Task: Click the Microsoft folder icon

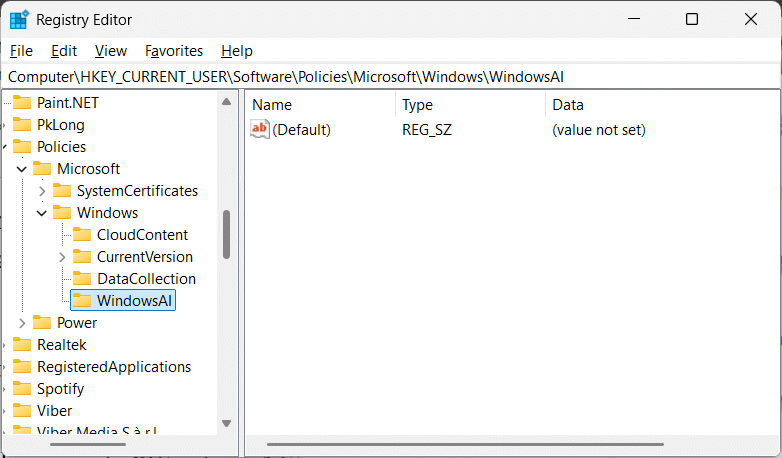Action: [x=42, y=168]
